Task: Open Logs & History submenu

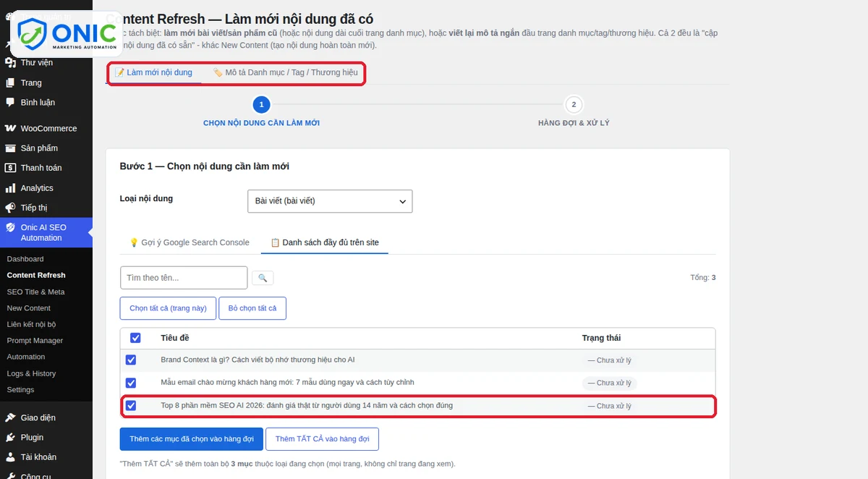Action: click(31, 373)
